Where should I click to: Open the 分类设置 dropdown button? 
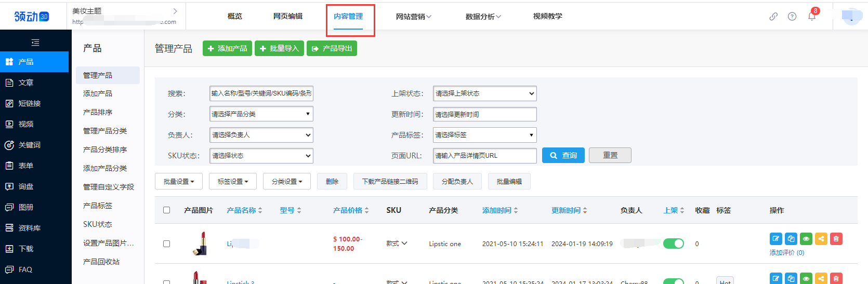click(287, 182)
